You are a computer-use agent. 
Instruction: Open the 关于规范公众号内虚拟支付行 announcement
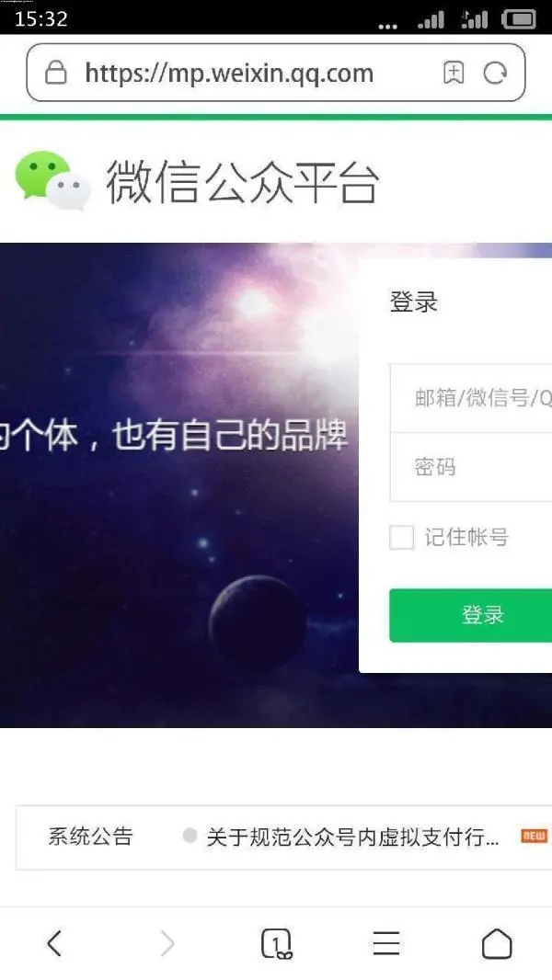point(352,837)
